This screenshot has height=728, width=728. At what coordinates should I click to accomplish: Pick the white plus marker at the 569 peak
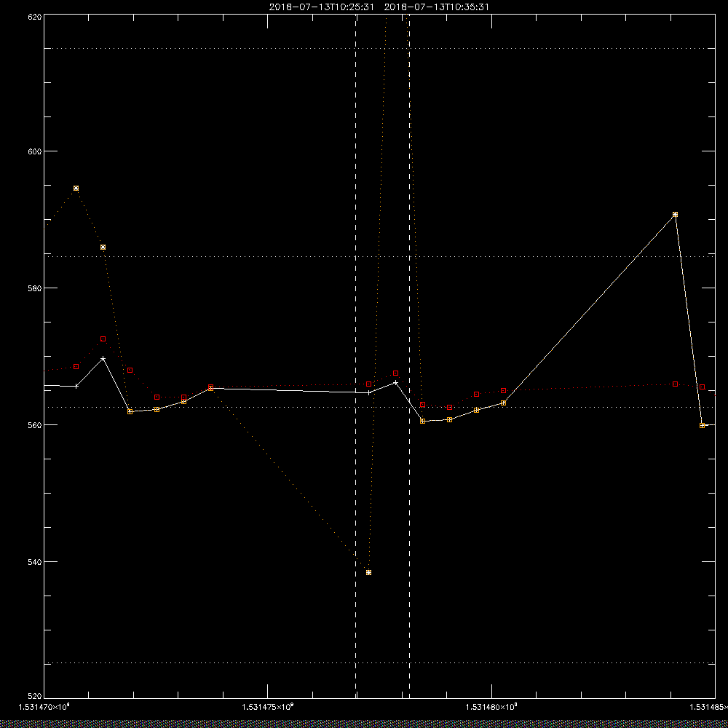click(103, 359)
